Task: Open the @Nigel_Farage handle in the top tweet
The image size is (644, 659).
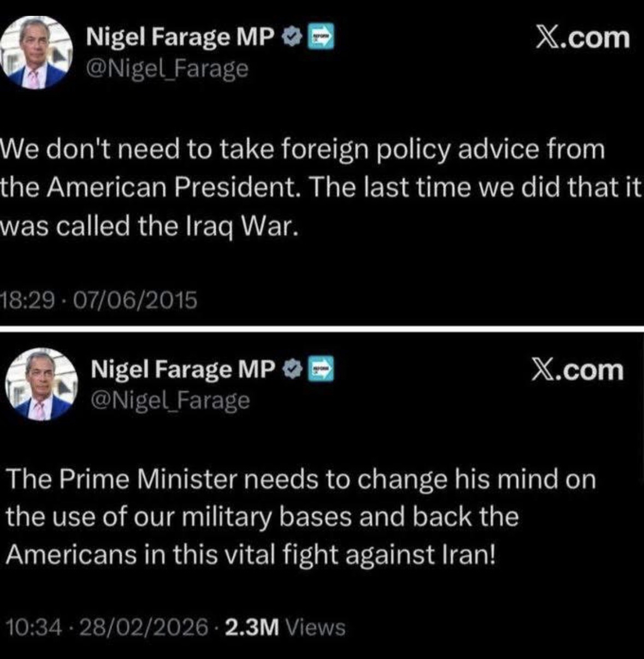Action: click(167, 68)
